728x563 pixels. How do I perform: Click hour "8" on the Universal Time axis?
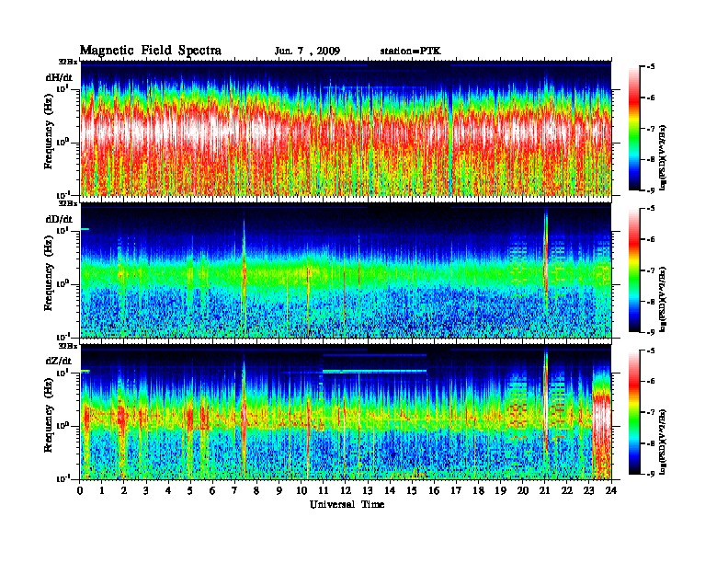tap(256, 490)
